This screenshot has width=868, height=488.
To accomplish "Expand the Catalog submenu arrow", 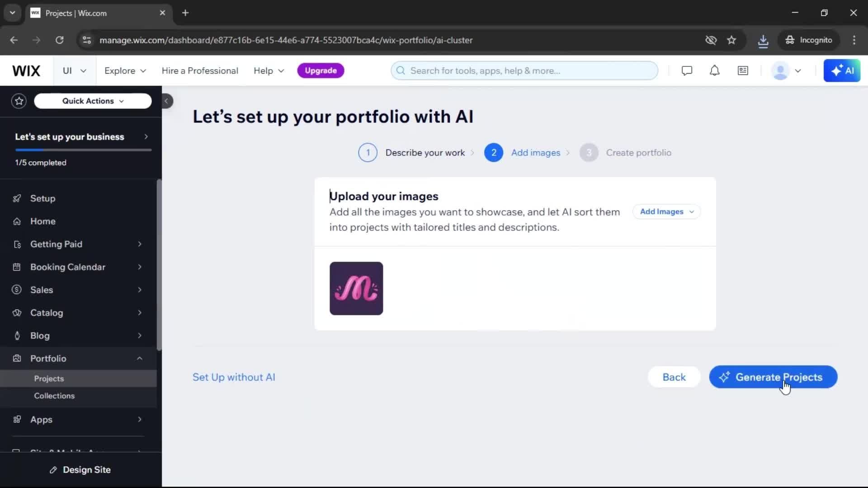I will 140,313.
